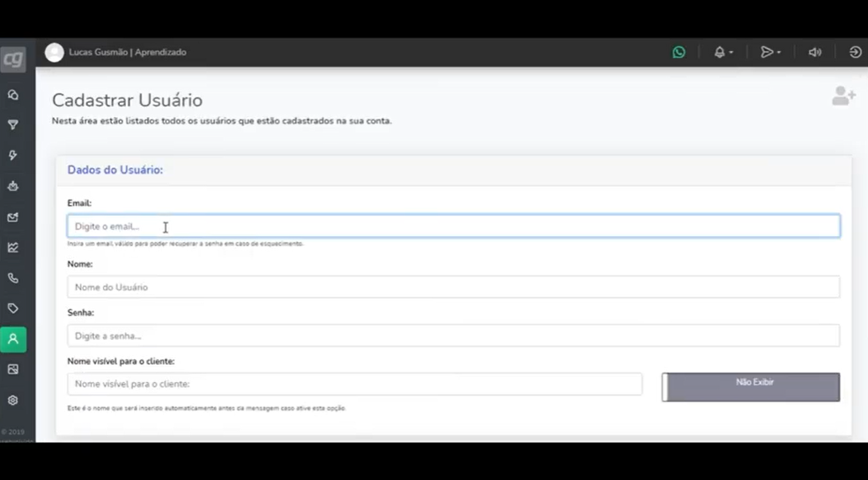The width and height of the screenshot is (868, 480).
Task: Open the paper plane send dropdown
Action: 770,52
